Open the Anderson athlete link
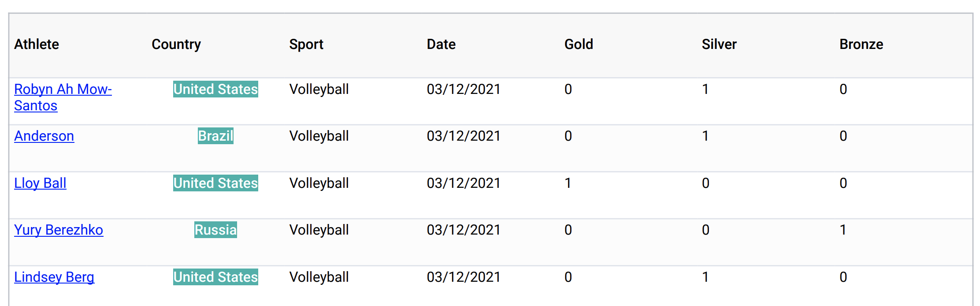Image resolution: width=980 pixels, height=306 pixels. (x=44, y=136)
